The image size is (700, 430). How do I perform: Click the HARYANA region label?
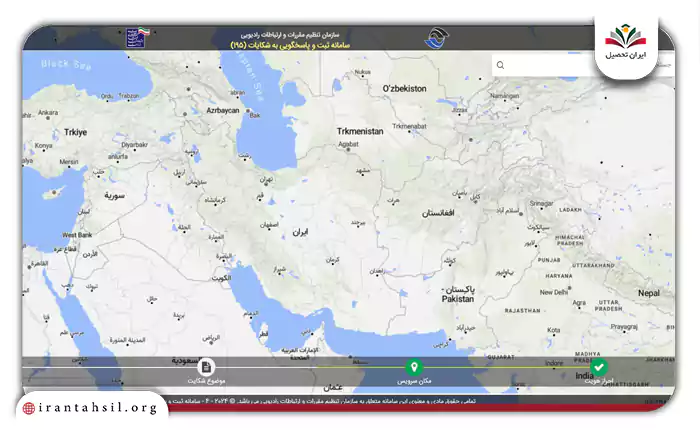pyautogui.click(x=559, y=276)
